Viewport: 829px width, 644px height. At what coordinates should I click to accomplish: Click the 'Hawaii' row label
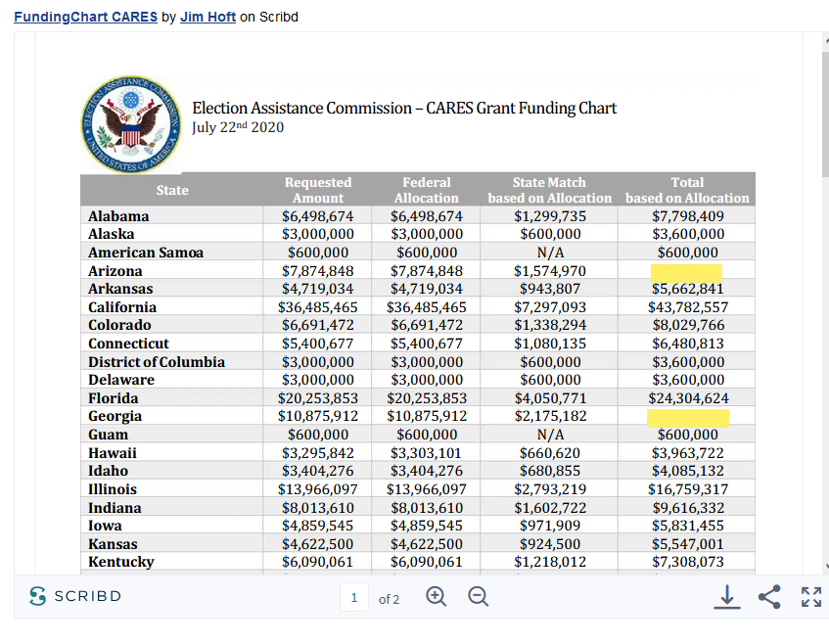tap(113, 453)
